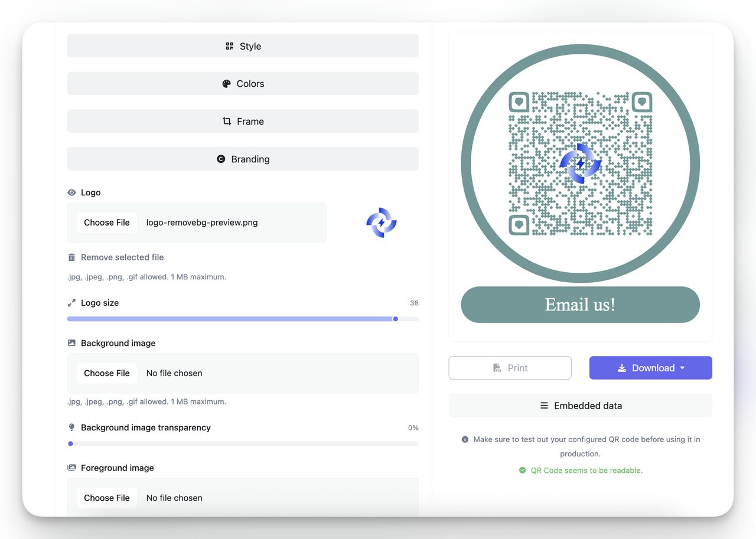This screenshot has height=539, width=756.
Task: Open the Download dropdown
Action: click(x=651, y=368)
